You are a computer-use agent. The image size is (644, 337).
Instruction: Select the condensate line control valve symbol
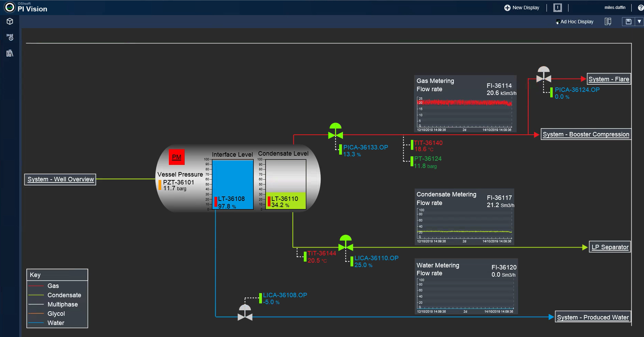tap(346, 246)
